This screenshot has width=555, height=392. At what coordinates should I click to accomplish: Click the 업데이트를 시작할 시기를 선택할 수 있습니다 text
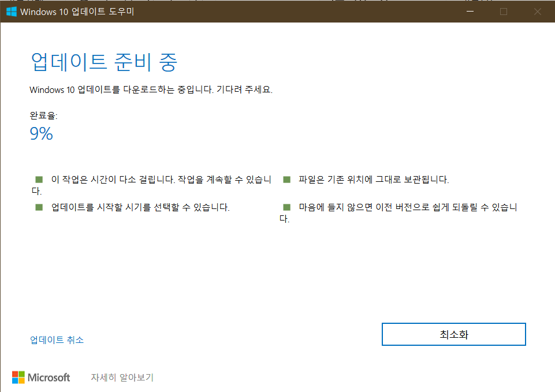(140, 207)
